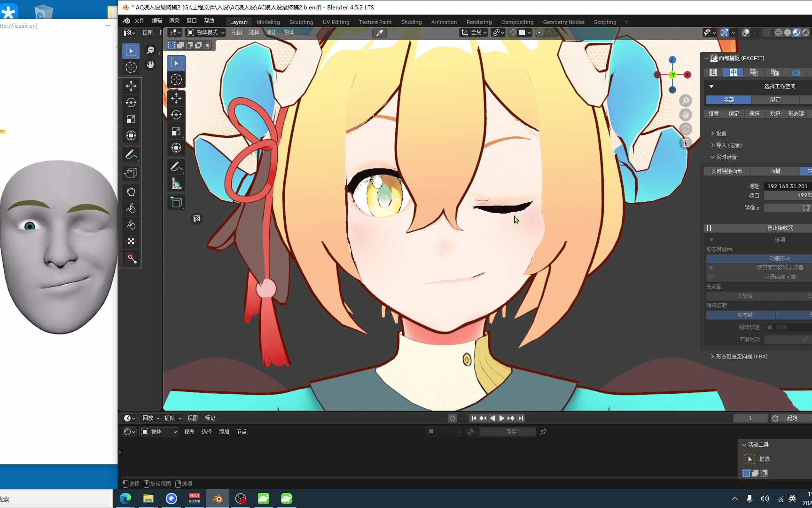Open the 回放 playback dropdown
Viewport: 812px width, 508px height.
tap(151, 418)
